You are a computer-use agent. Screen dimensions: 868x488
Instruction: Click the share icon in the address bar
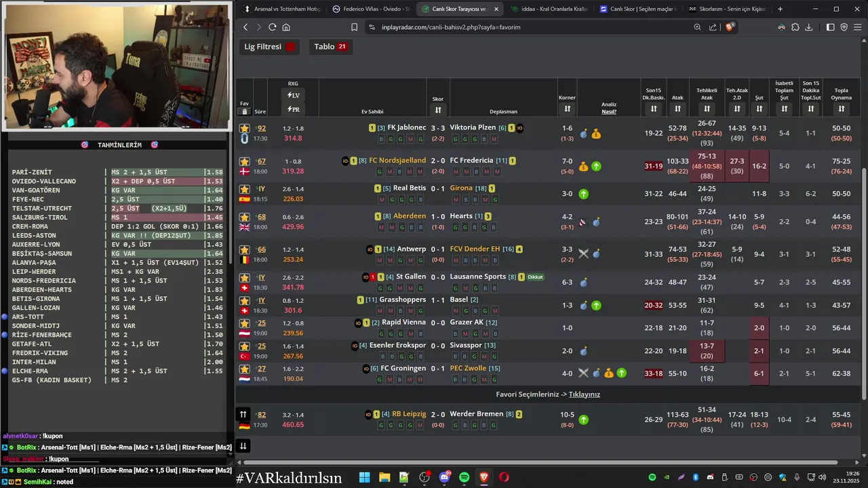click(713, 27)
